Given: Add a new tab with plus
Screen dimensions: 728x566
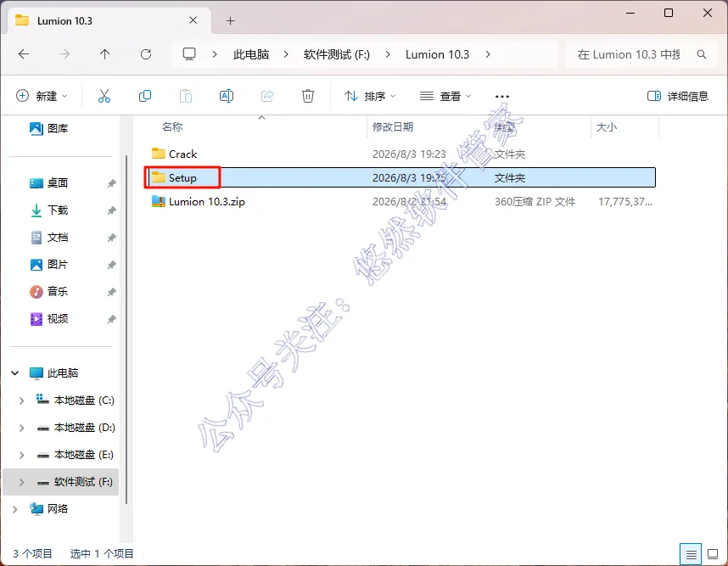Looking at the screenshot, I should click(x=230, y=21).
